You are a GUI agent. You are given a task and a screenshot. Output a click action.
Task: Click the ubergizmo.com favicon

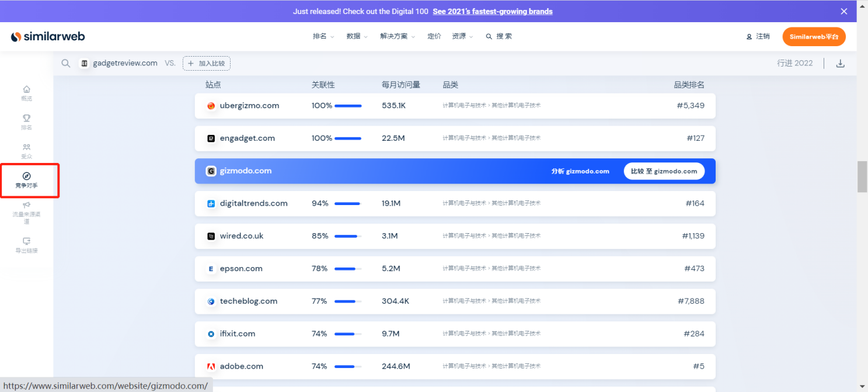pos(211,106)
